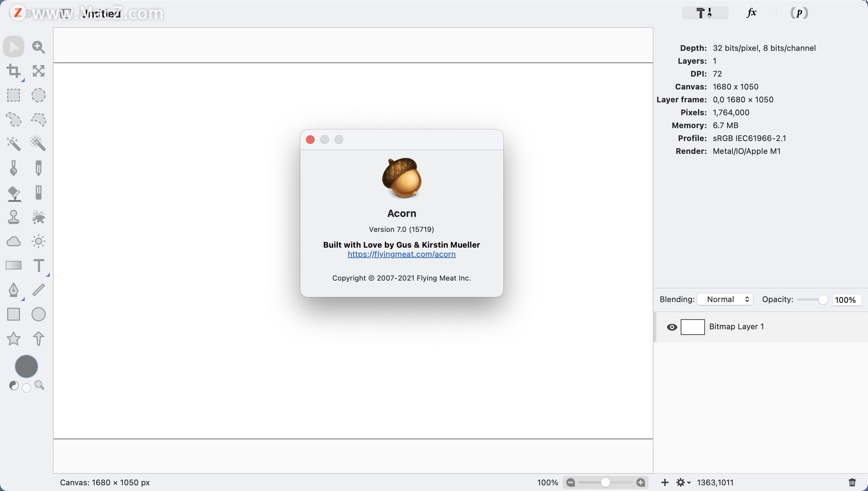Select the Rectangle shape tool
This screenshot has width=868, height=491.
(14, 314)
